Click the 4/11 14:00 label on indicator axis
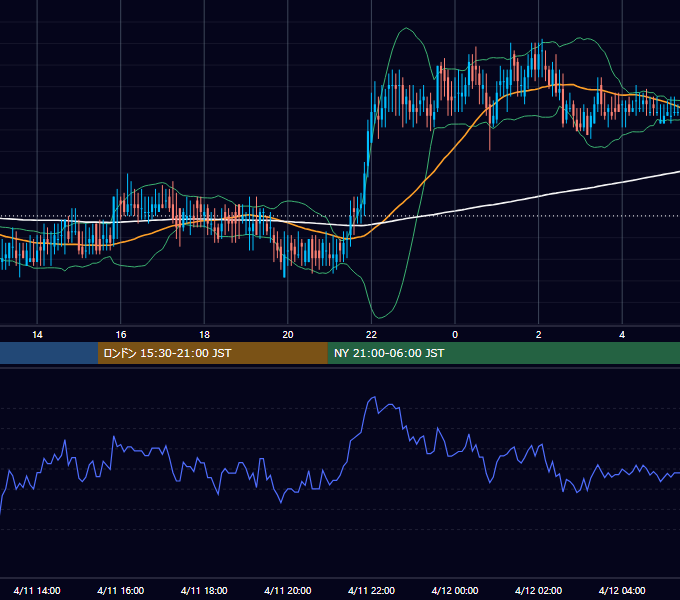 37,590
